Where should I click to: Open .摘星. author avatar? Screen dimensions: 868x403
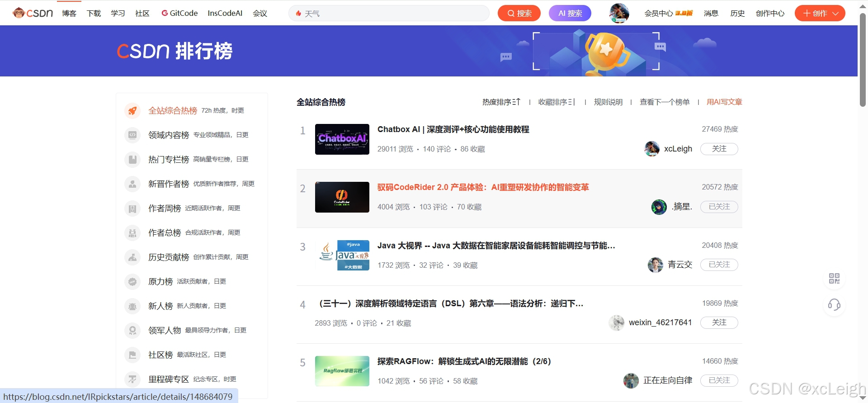point(659,207)
